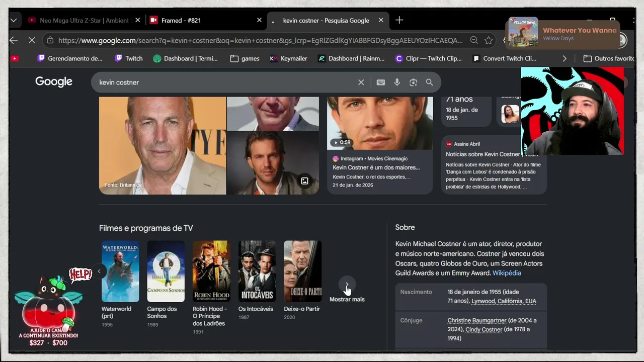644x362 pixels.
Task: Select the 'Filmes e programas de TV' heading
Action: [146, 228]
